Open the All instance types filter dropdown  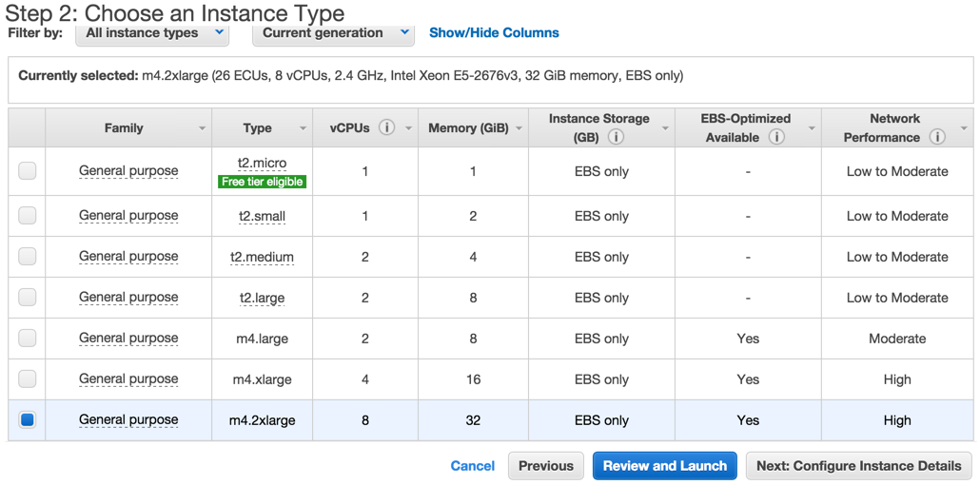point(152,33)
